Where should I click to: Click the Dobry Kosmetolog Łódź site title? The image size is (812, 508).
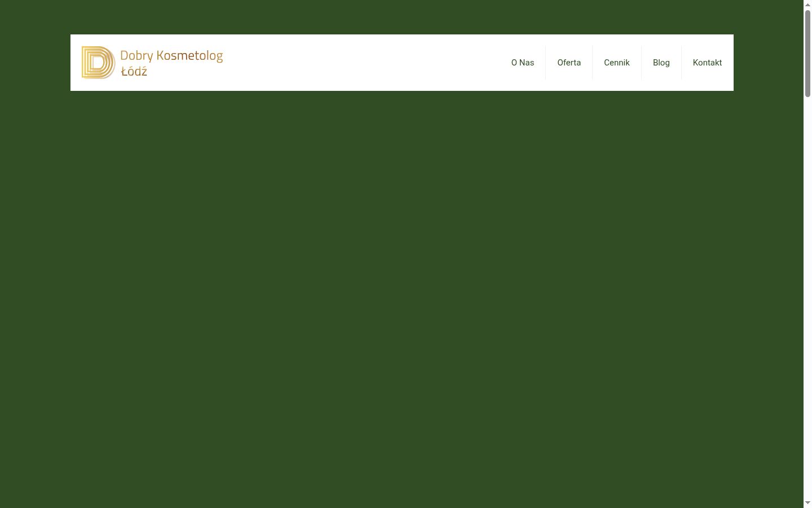point(171,63)
